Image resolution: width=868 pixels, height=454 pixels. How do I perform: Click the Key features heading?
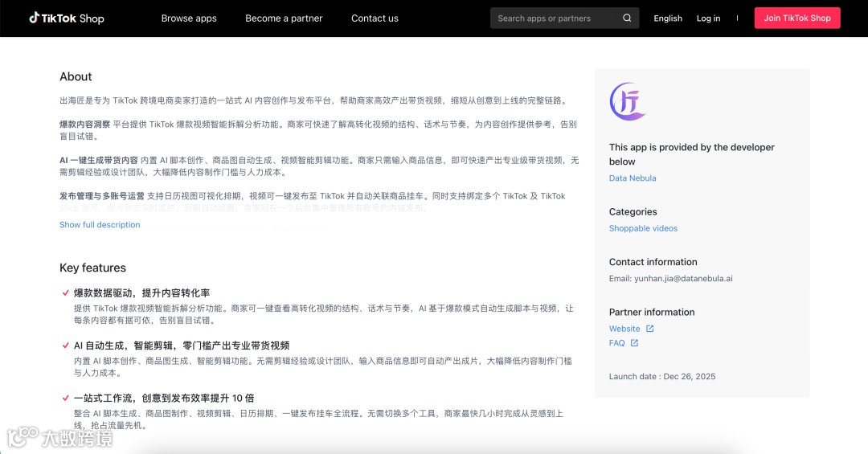point(92,268)
